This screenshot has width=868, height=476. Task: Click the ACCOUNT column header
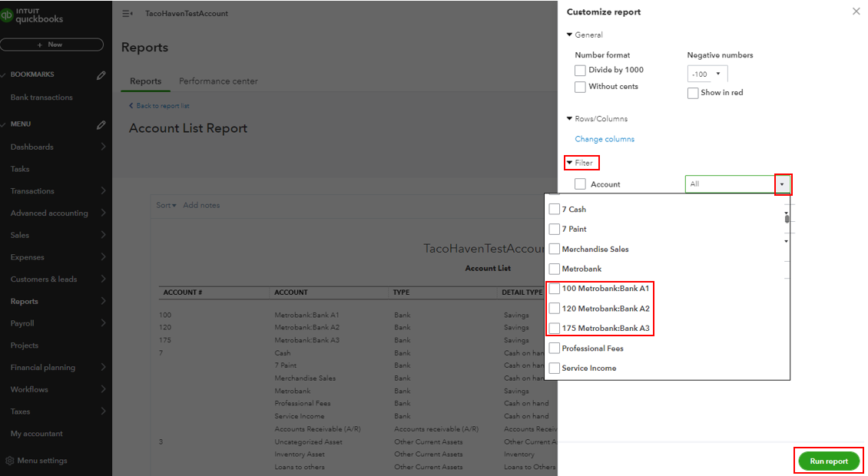(x=290, y=293)
